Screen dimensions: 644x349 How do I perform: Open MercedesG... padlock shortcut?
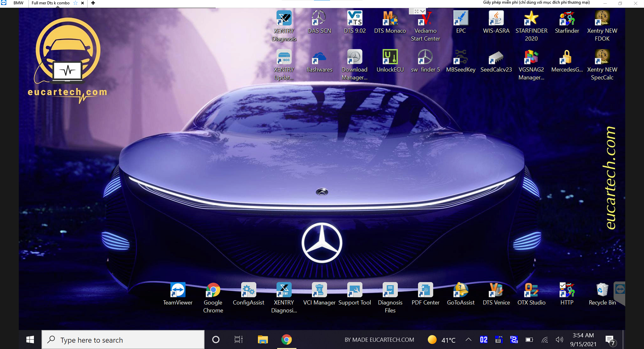[567, 61]
